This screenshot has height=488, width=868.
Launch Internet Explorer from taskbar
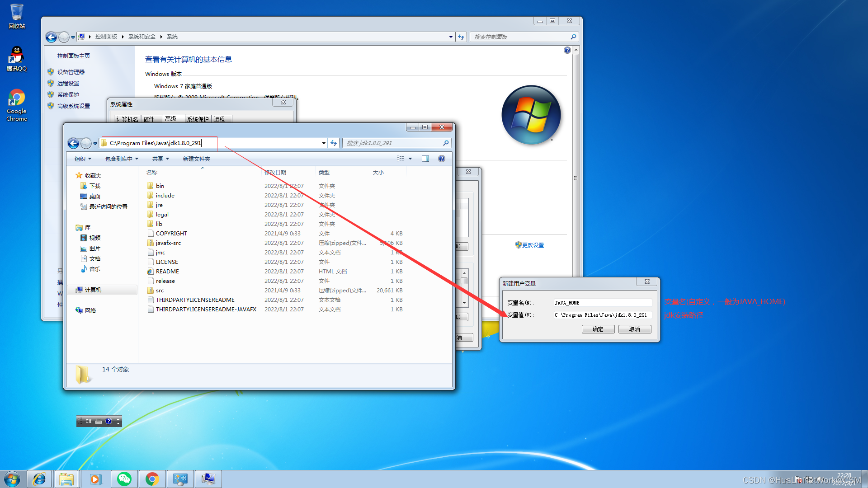pos(39,479)
